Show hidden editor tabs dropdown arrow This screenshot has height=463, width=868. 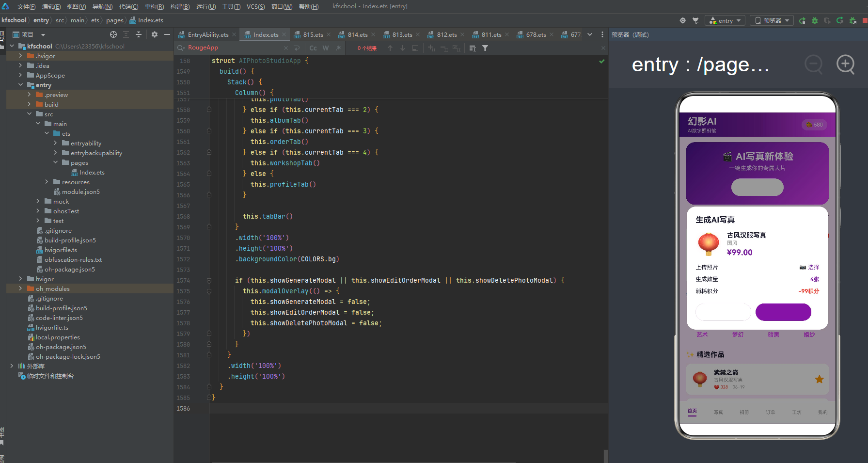590,34
